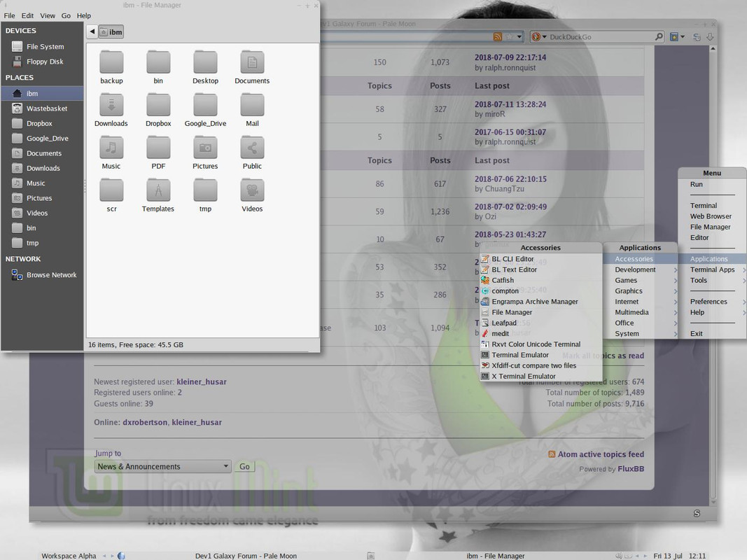Select Videos in the Places sidebar

click(42, 213)
